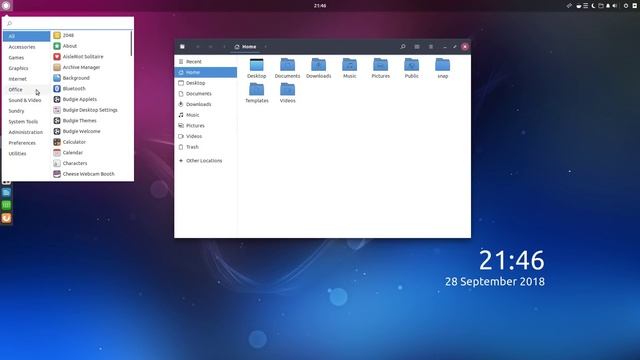Open the Downloads folder icon in Files

pyautogui.click(x=318, y=68)
